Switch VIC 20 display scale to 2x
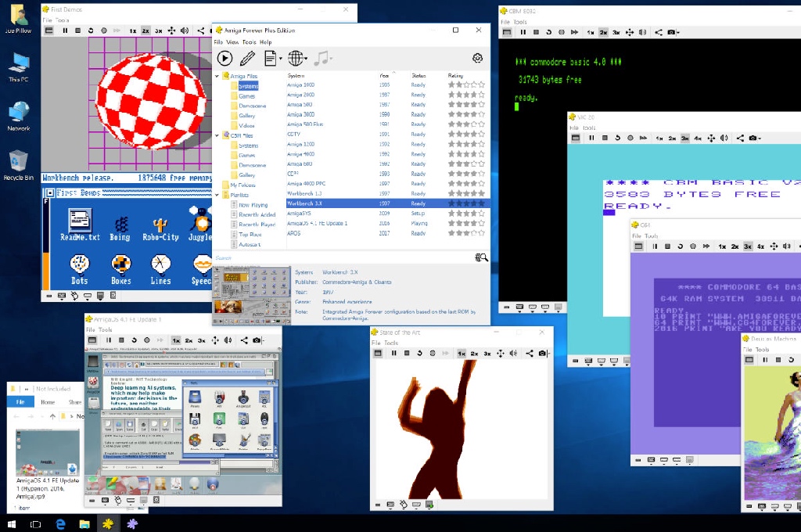Screen dimensions: 801x532 (671, 138)
